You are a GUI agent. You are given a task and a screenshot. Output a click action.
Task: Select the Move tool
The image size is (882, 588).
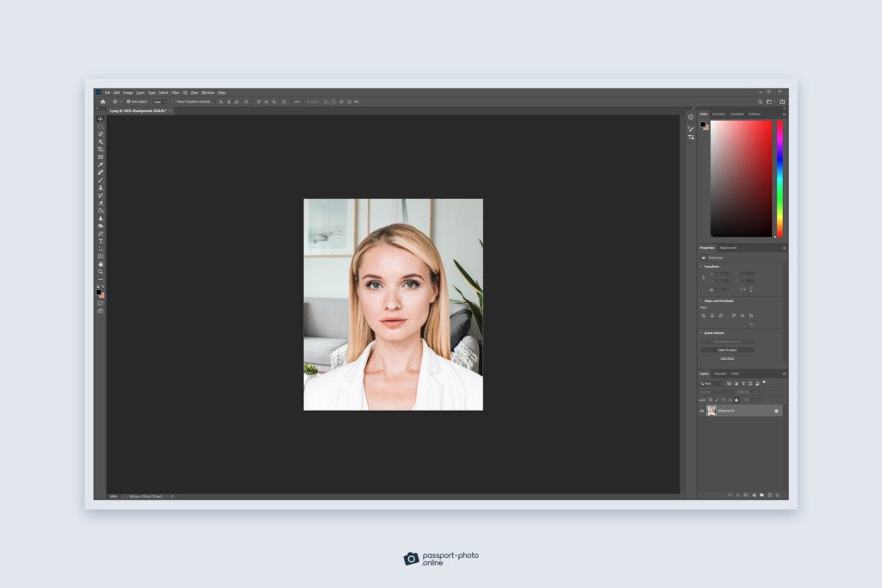101,120
